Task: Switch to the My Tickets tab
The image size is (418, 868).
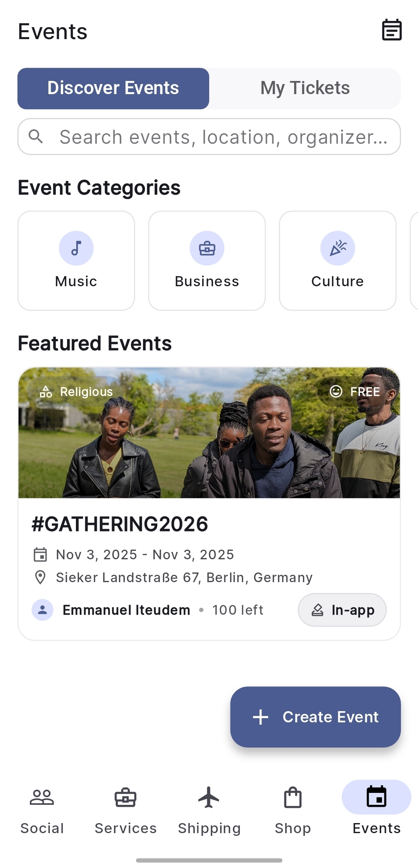Action: coord(305,88)
